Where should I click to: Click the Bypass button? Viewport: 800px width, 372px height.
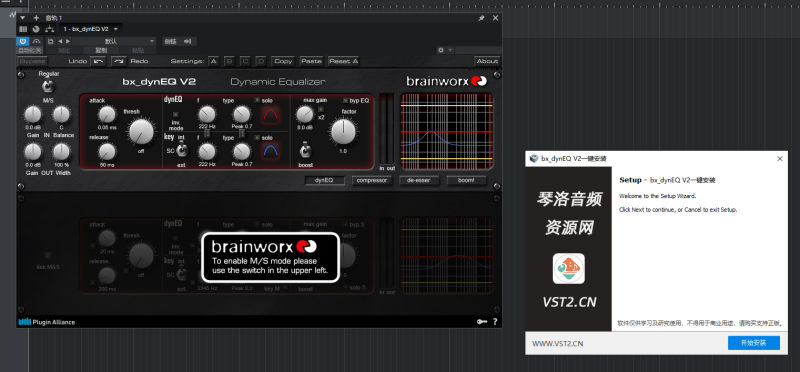coord(32,61)
